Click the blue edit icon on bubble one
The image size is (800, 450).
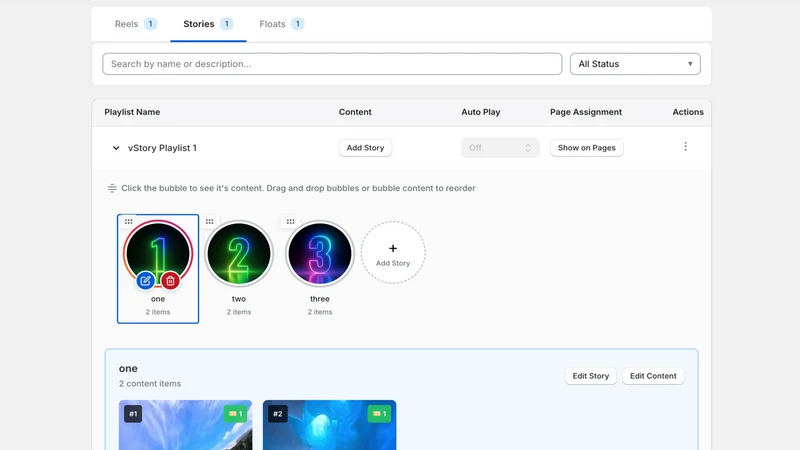[145, 281]
